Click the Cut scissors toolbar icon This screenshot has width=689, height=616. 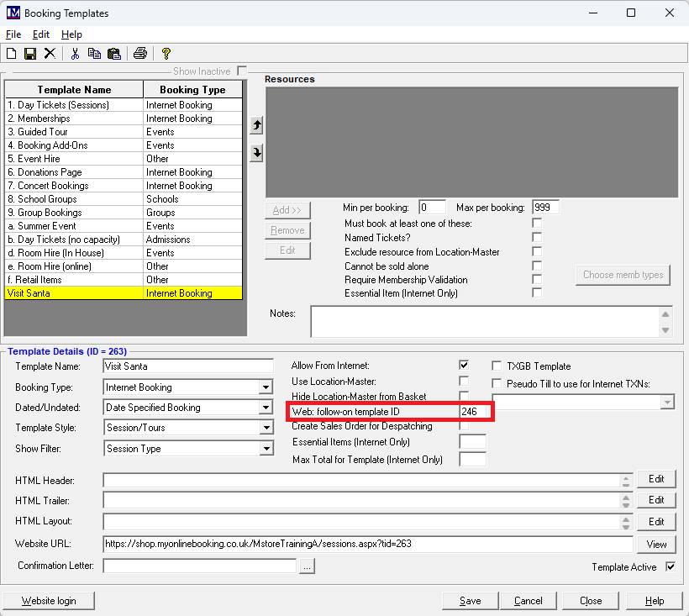[x=75, y=54]
